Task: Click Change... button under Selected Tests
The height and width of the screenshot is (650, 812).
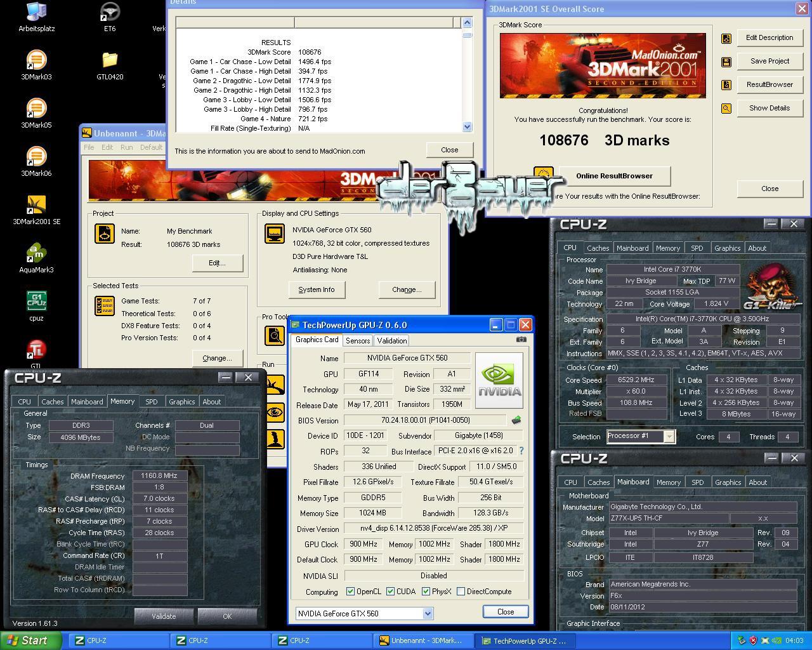Action: (x=217, y=358)
